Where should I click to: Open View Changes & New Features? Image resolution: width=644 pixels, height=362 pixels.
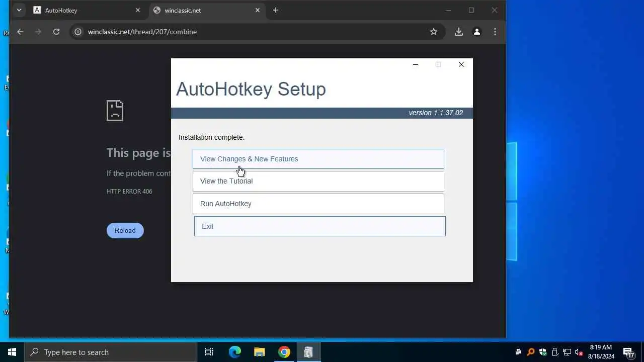[x=318, y=159]
